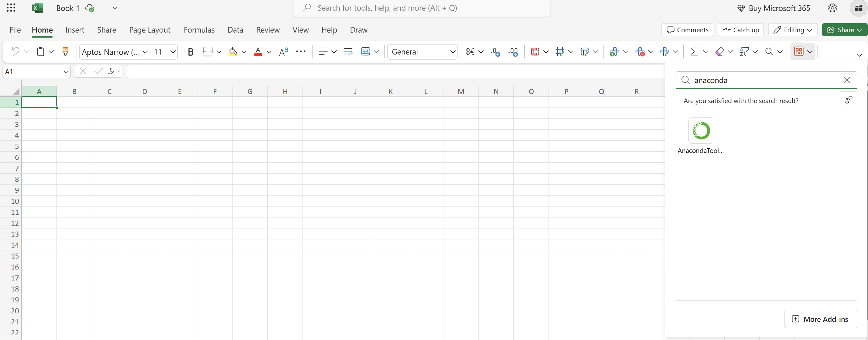This screenshot has height=340, width=868.
Task: Select the Format Painter brush icon
Action: (65, 51)
